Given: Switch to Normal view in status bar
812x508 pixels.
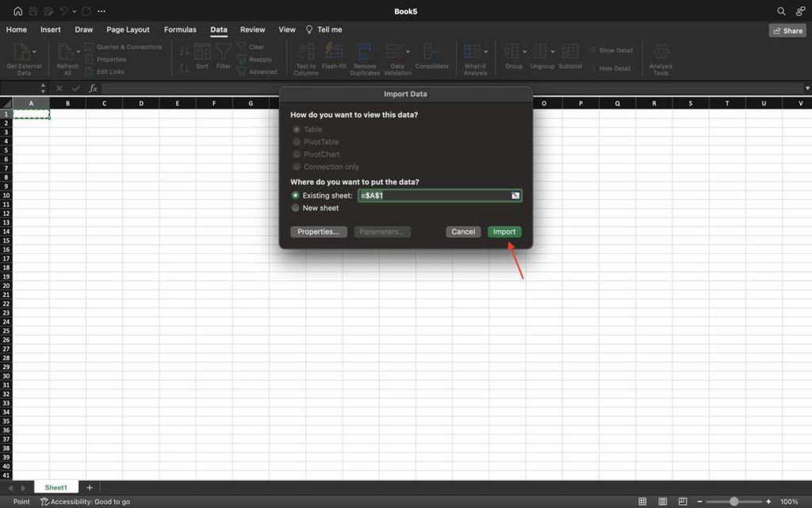Looking at the screenshot, I should click(x=642, y=502).
